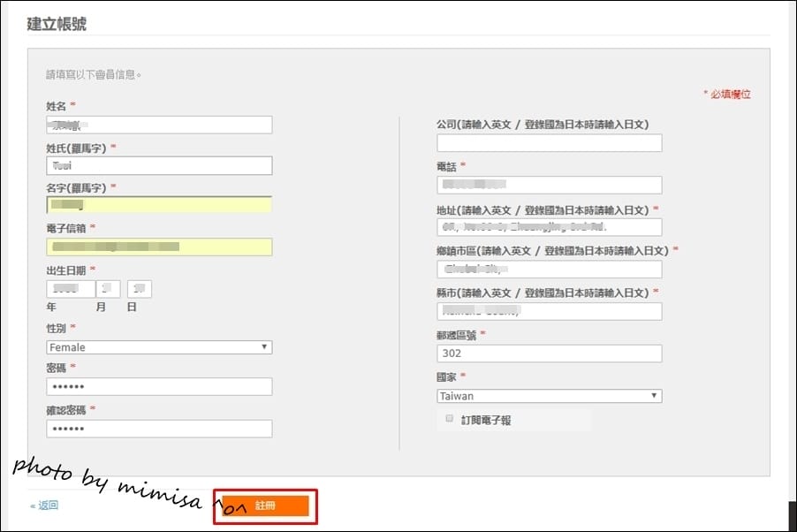The image size is (797, 532).
Task: Open the birth year dropdown
Action: [68, 288]
